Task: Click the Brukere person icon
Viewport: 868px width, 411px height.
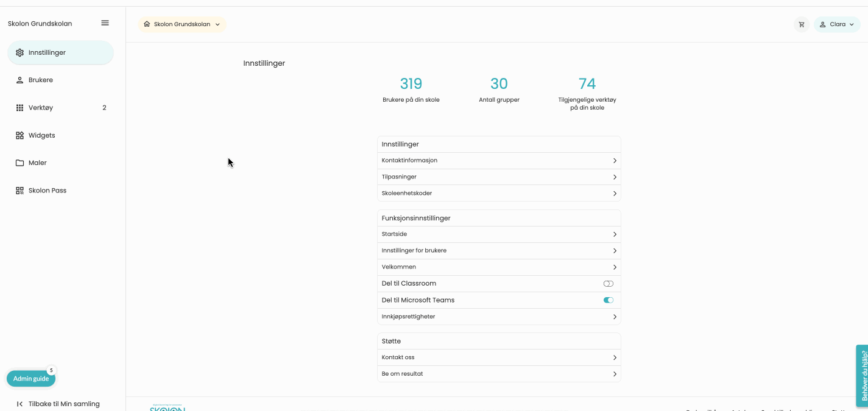Action: click(x=19, y=80)
